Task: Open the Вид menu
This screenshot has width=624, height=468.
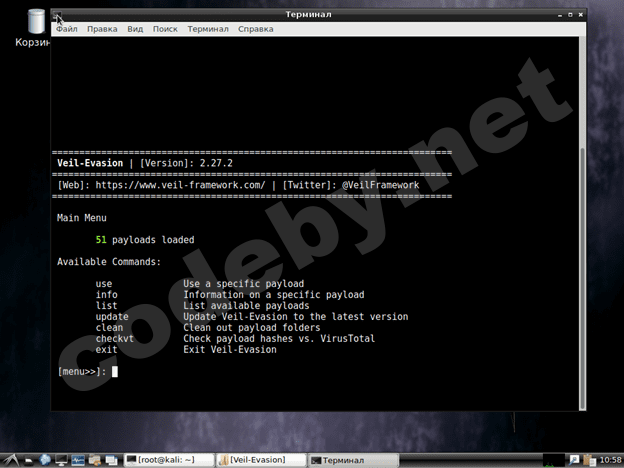Action: tap(135, 29)
